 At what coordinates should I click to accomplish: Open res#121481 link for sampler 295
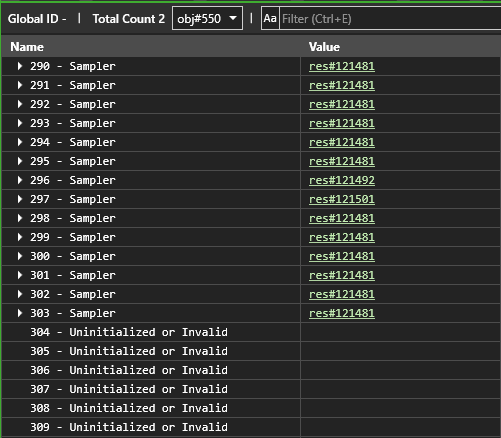coord(342,161)
